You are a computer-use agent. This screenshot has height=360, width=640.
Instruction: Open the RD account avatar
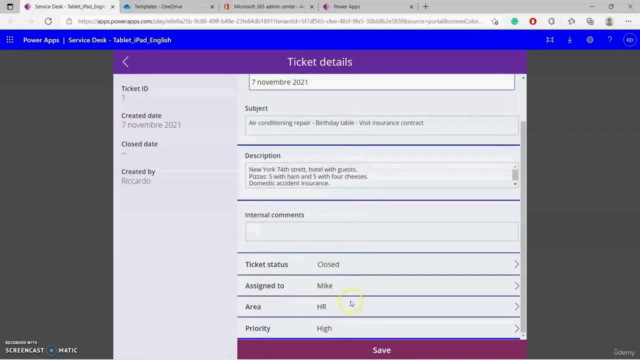click(x=630, y=40)
